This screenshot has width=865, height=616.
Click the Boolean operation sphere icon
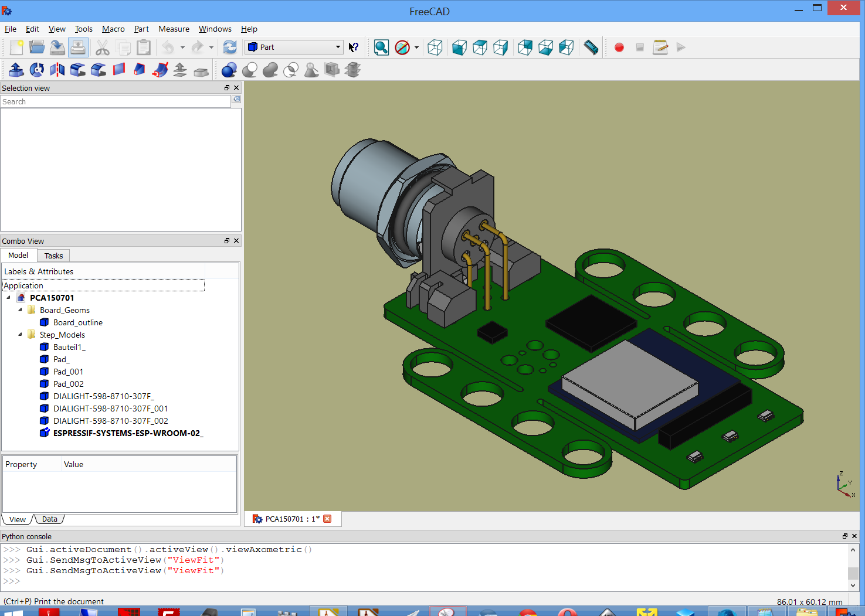(229, 70)
